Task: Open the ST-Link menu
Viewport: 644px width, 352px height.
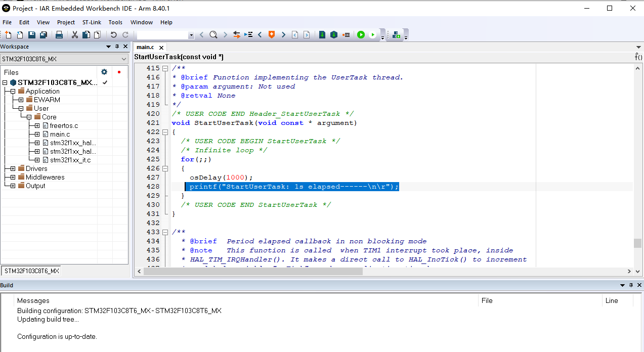Action: 92,22
